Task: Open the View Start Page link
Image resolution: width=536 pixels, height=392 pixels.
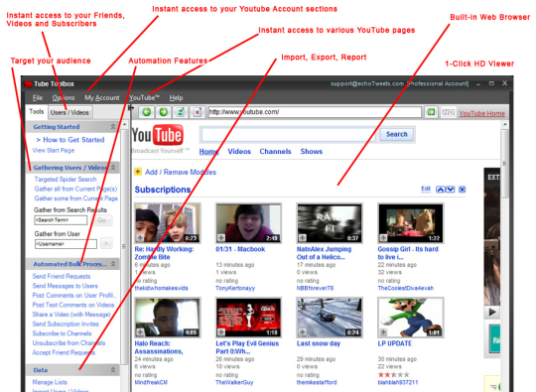Action: (54, 151)
